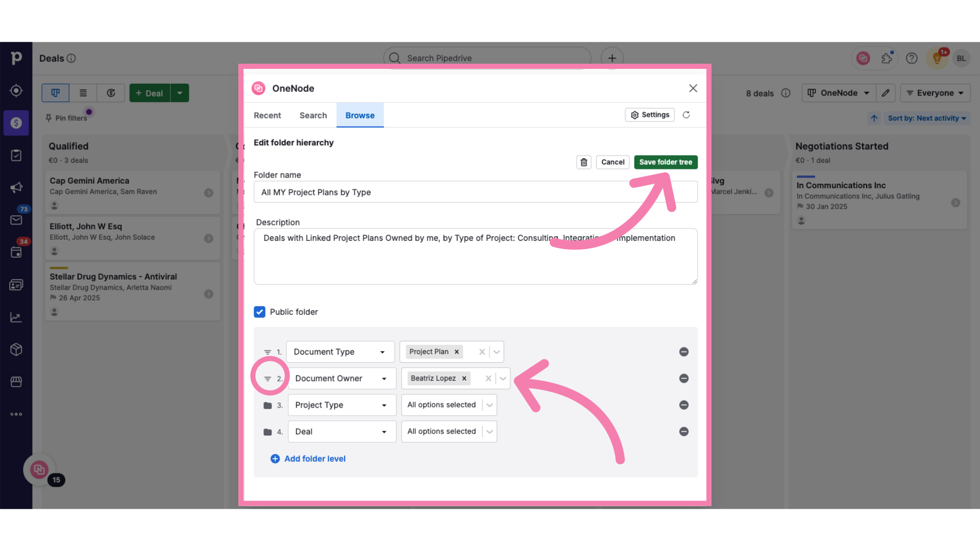Switch to pipeline kanban view

[x=56, y=93]
